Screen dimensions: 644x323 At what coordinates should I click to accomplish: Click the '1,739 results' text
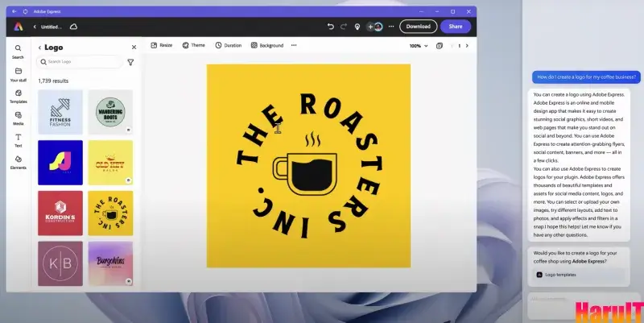tap(53, 81)
